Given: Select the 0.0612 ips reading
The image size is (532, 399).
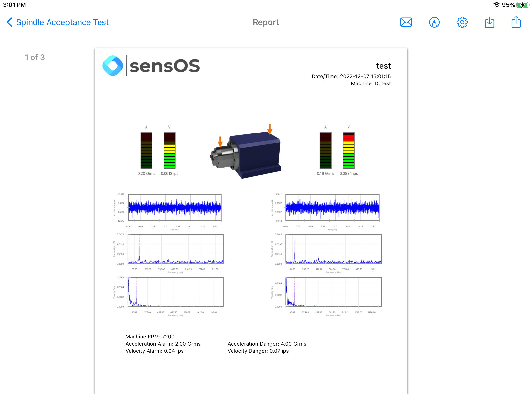Looking at the screenshot, I should [x=169, y=174].
